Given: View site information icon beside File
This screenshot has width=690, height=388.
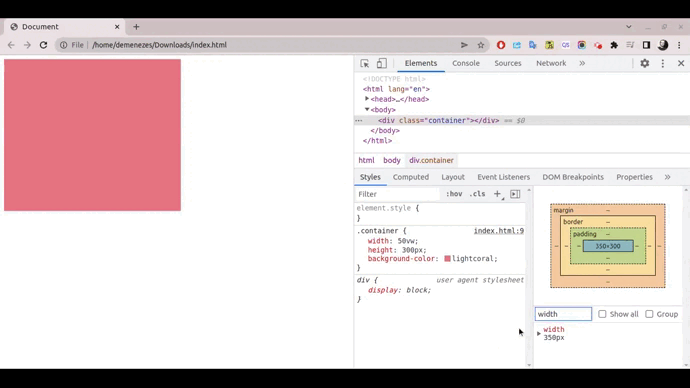Looking at the screenshot, I should click(64, 45).
